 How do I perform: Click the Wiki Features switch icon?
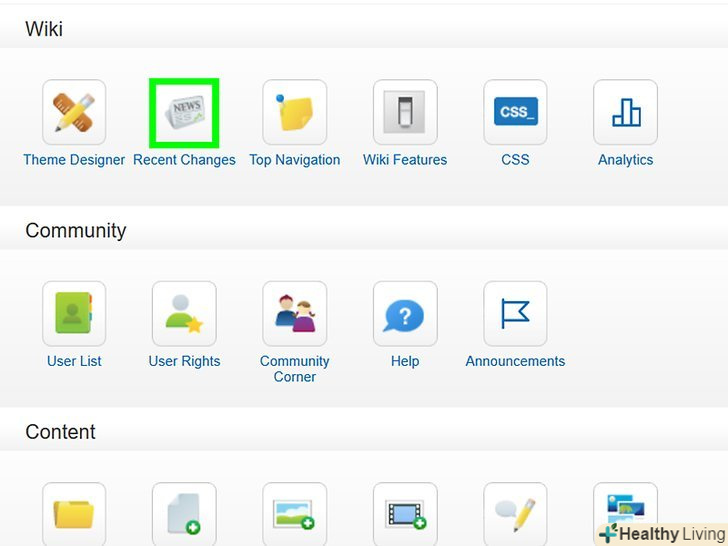tap(405, 113)
